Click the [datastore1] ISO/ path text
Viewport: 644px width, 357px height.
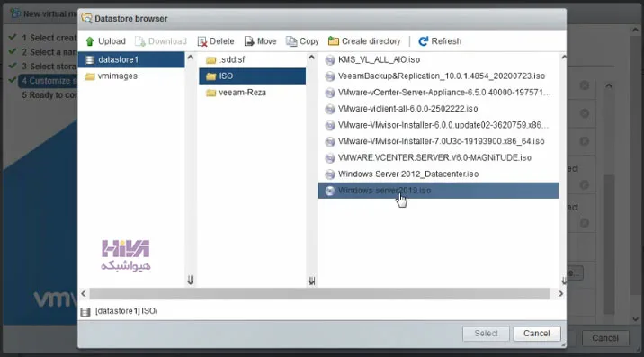click(x=127, y=311)
